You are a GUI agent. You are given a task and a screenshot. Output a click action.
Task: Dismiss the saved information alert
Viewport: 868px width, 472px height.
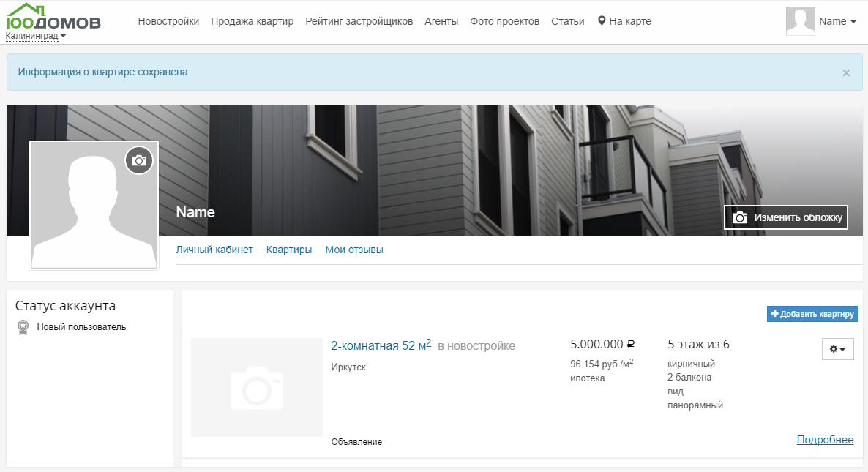tap(846, 72)
